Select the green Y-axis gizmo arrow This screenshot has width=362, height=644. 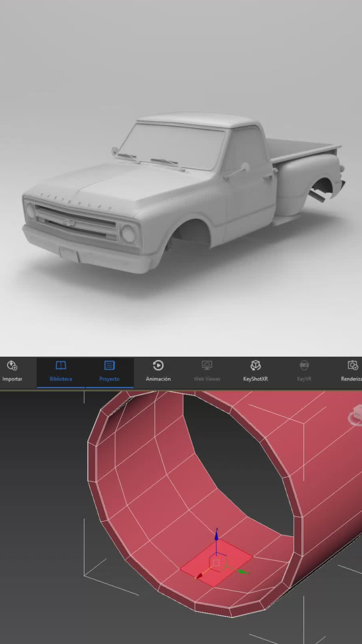click(243, 572)
